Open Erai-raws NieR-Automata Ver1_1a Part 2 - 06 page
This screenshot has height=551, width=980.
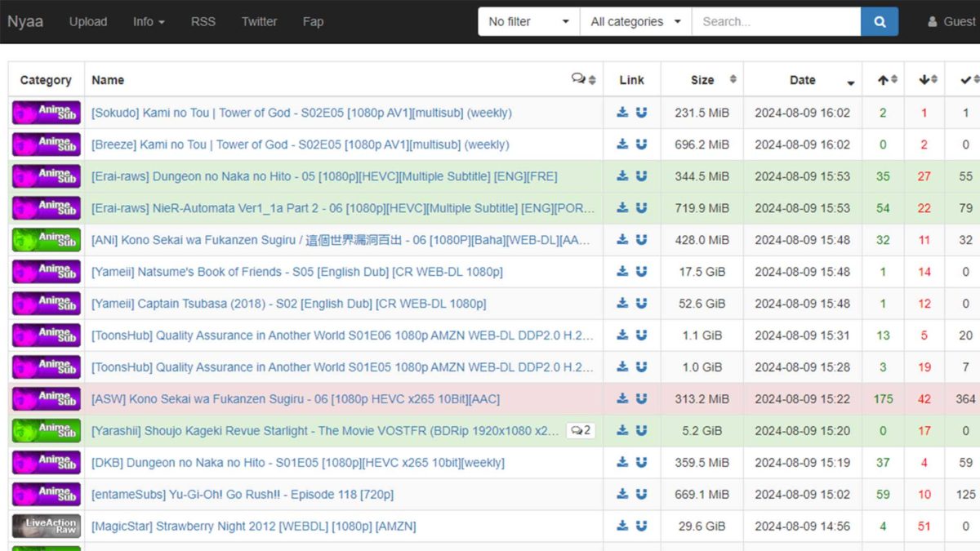click(x=343, y=208)
